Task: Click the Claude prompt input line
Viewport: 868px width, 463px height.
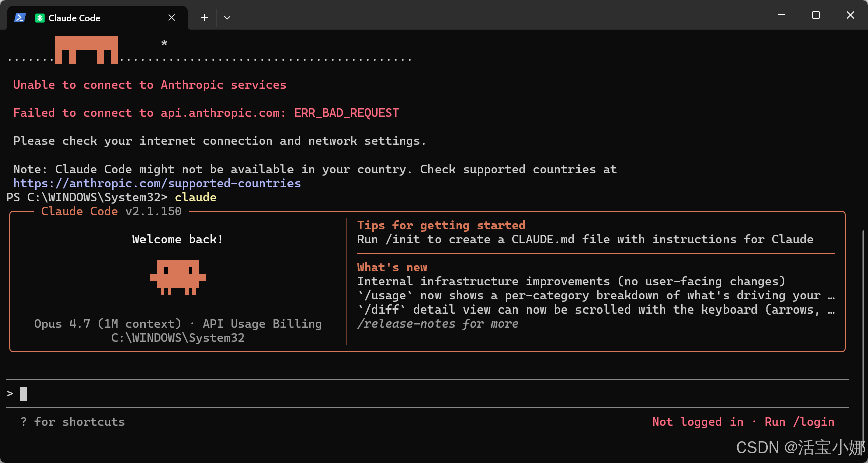Action: coord(427,394)
